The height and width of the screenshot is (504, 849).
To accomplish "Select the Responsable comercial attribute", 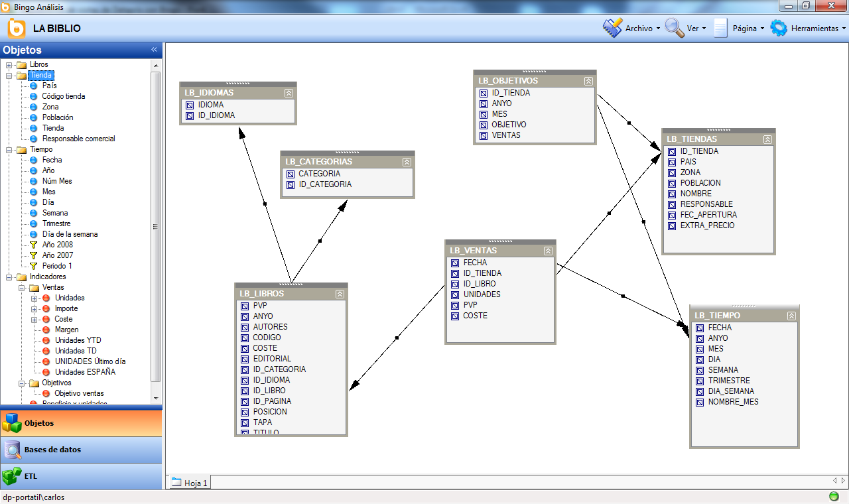I will coord(78,139).
